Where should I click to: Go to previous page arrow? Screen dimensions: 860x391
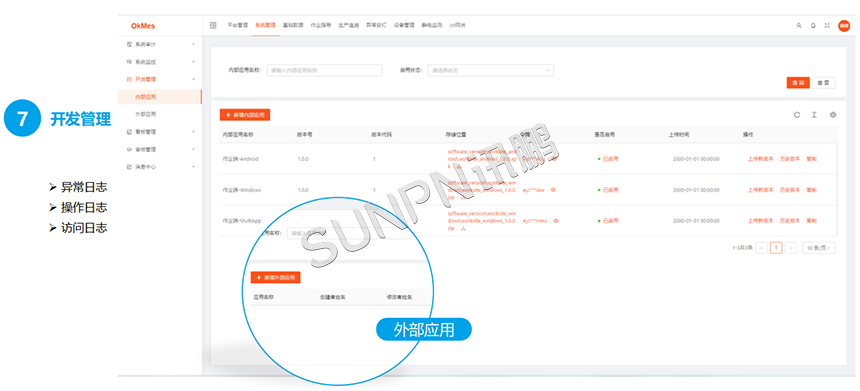click(761, 248)
